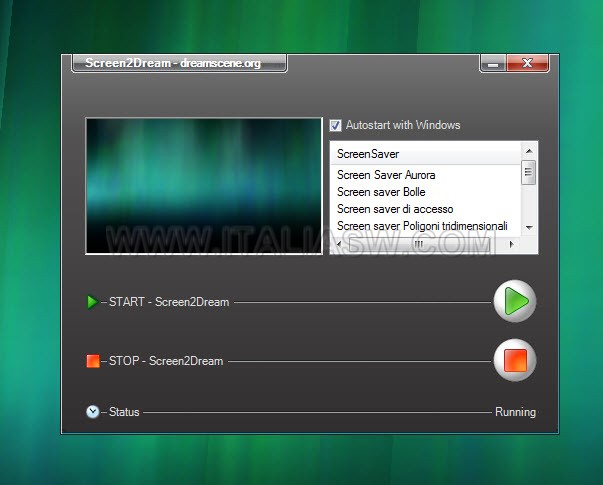The width and height of the screenshot is (603, 485).
Task: Select Screen saver Bolle entry
Action: (x=381, y=192)
